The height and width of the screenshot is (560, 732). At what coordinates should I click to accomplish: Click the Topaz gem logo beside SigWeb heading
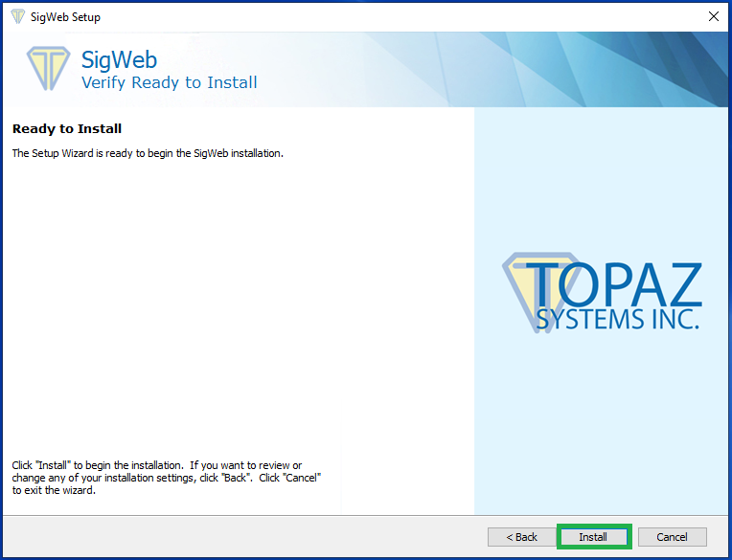(x=48, y=68)
